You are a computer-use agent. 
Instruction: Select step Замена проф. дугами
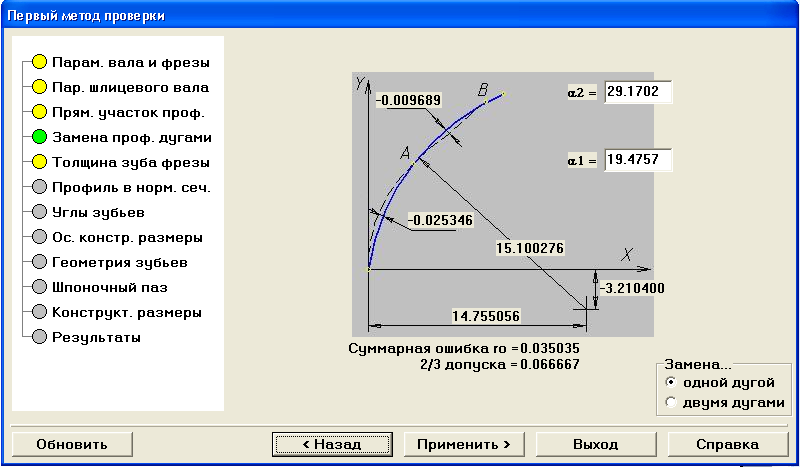[132, 138]
